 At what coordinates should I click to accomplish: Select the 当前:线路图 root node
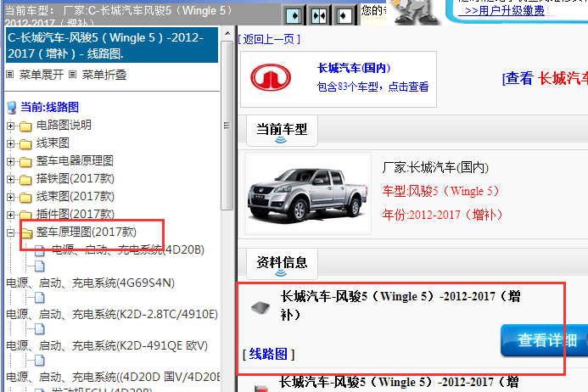pos(49,107)
